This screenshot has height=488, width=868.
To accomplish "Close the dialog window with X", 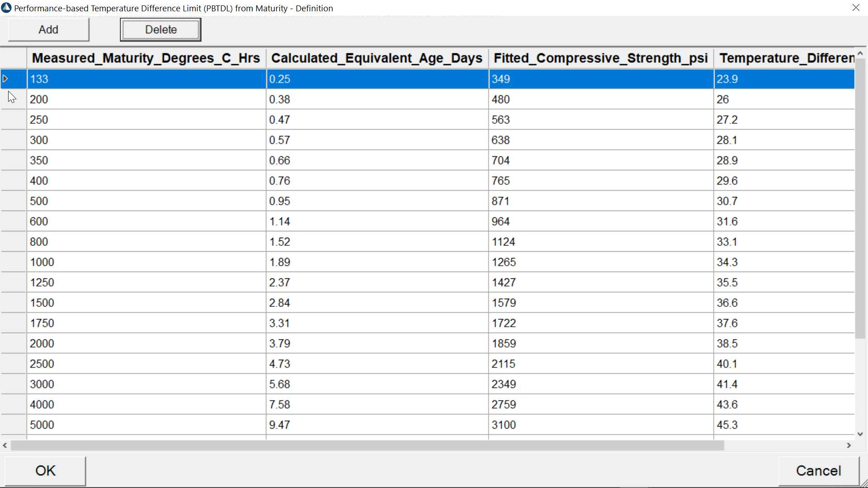I will point(856,8).
